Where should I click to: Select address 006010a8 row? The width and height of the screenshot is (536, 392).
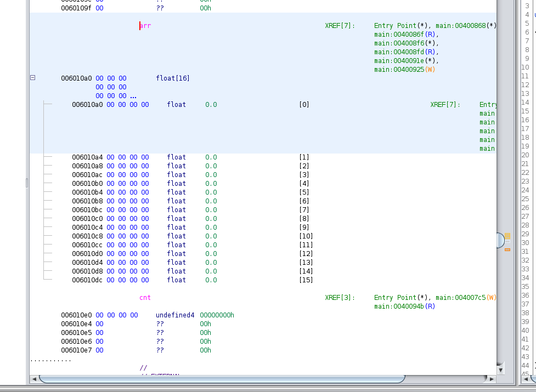click(87, 166)
